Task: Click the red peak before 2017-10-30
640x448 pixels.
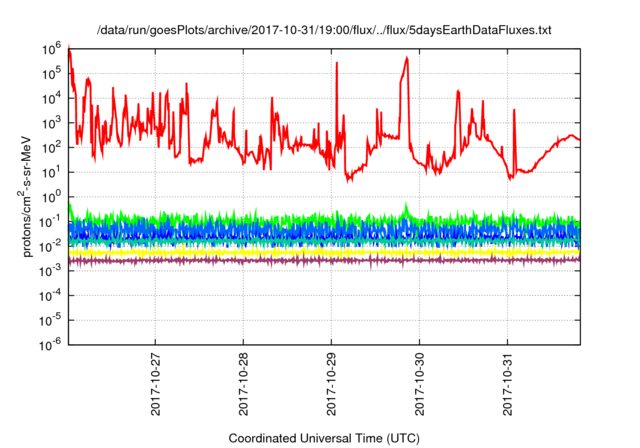Action: pyautogui.click(x=407, y=61)
